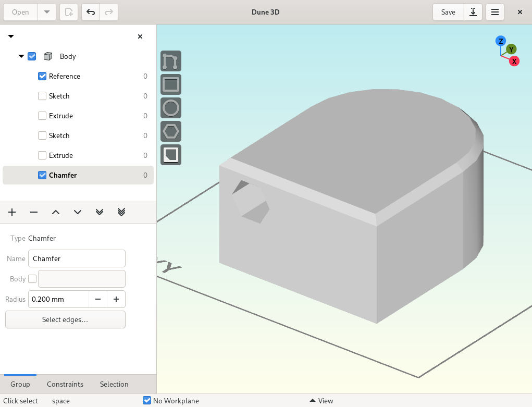532x407 pixels.
Task: Select the rectangle drawing tool
Action: 171,84
